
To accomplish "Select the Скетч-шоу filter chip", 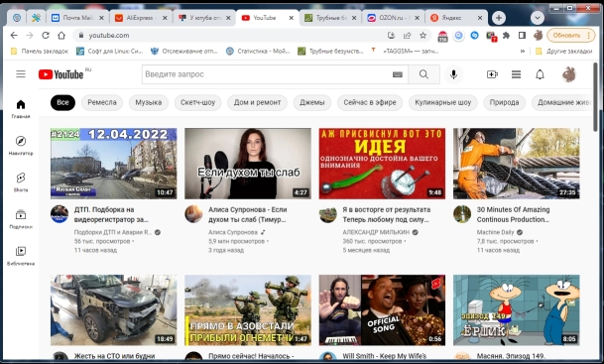I will pyautogui.click(x=197, y=102).
